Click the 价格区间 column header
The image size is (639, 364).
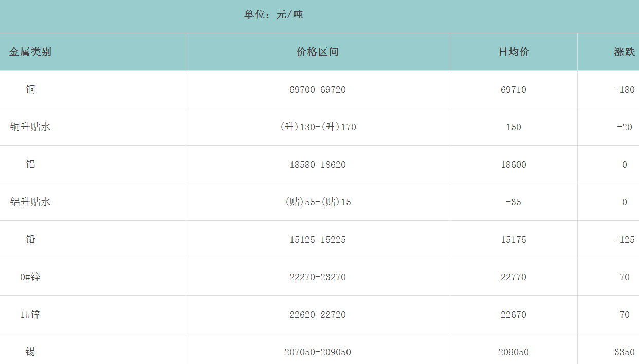(318, 52)
